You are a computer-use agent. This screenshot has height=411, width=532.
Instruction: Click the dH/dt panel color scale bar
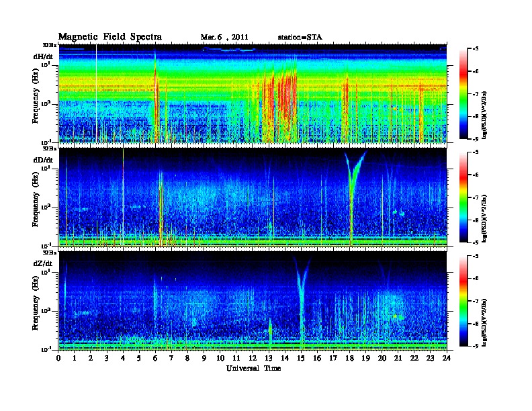pyautogui.click(x=463, y=94)
